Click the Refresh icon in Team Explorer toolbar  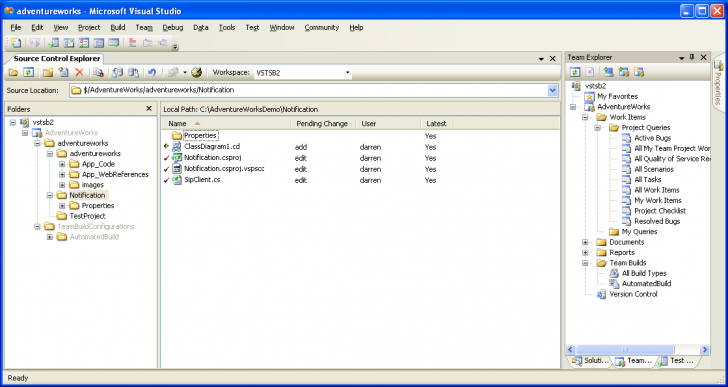(x=576, y=72)
